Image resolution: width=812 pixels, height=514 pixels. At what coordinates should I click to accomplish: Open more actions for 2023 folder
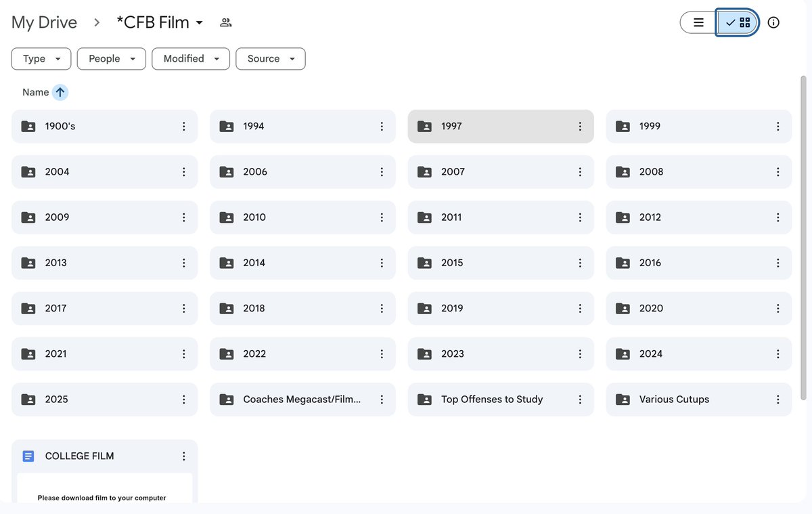(580, 354)
